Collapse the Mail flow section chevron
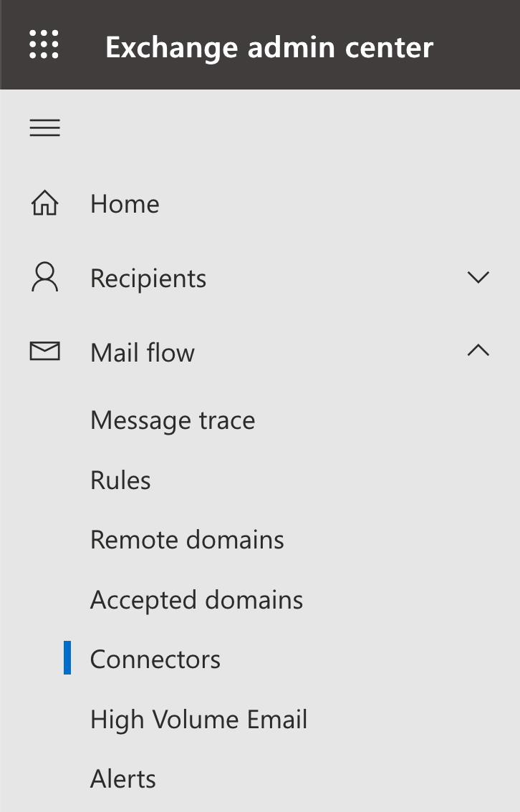520x812 pixels. (x=478, y=351)
